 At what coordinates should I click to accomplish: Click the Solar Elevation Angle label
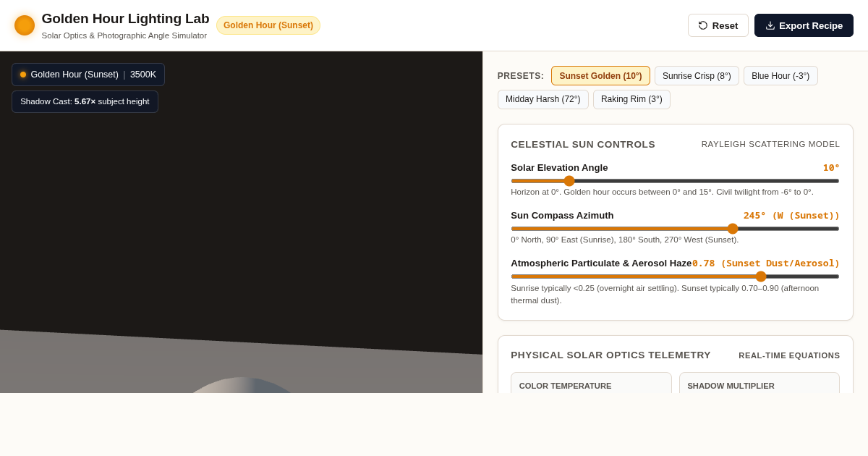click(x=559, y=168)
